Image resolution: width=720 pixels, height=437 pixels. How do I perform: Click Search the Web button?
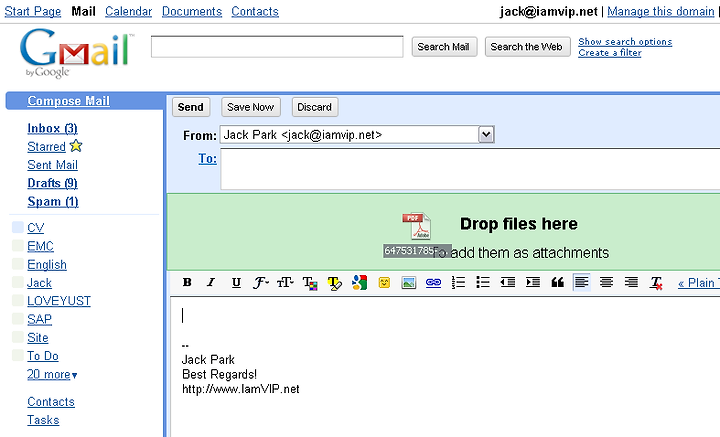coord(527,47)
